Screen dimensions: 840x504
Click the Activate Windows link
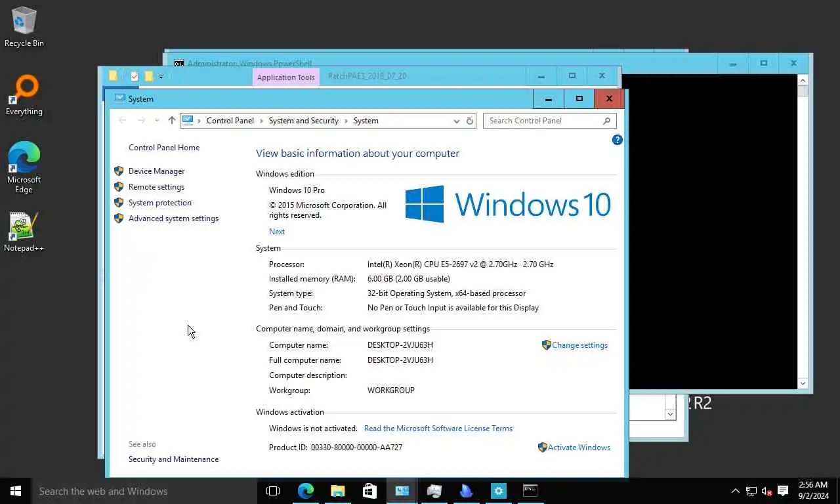579,448
